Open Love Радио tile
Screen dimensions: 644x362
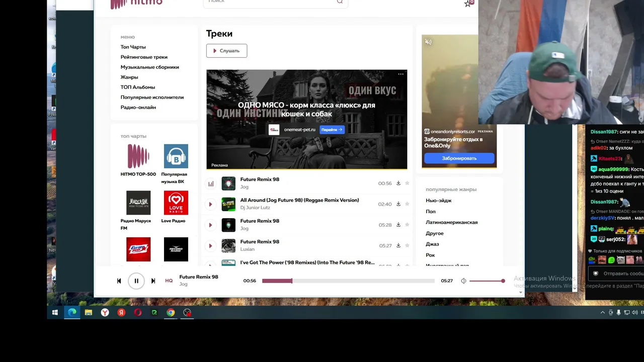176,207
